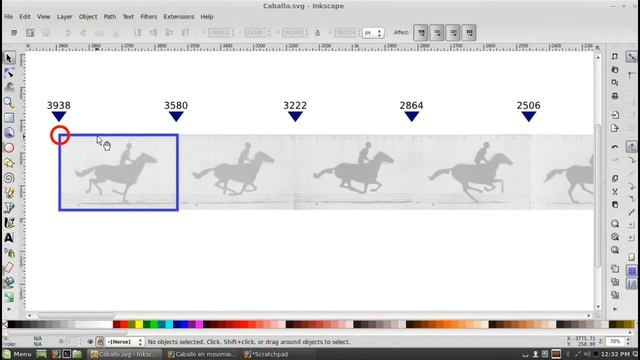Open the taskbar Menu button
Image resolution: width=640 pixels, height=360 pixels.
point(17,354)
